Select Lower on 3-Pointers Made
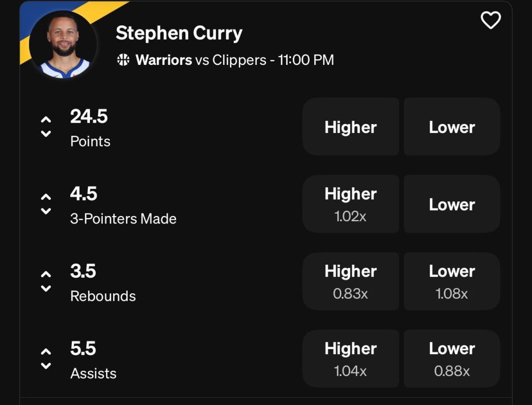Image resolution: width=532 pixels, height=405 pixels. (451, 204)
